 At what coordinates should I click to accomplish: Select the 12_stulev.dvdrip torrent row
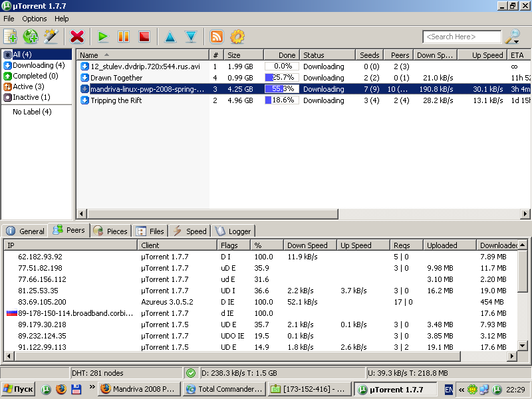(303, 66)
